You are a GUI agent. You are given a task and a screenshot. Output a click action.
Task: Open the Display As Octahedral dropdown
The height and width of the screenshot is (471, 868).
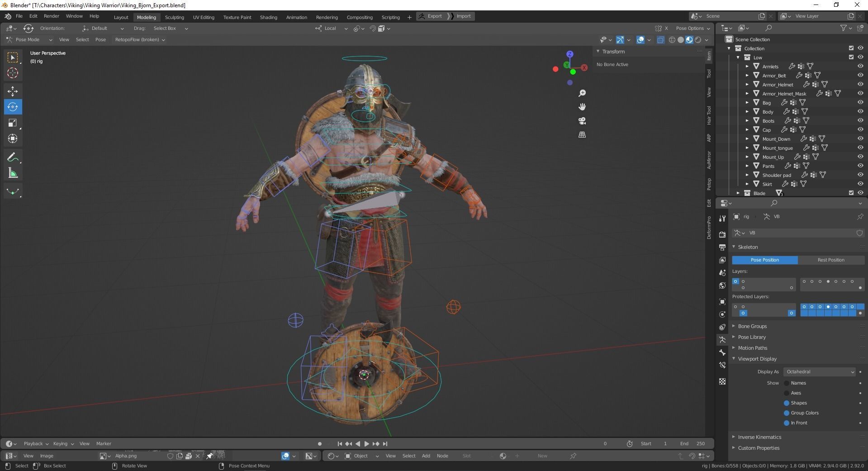pos(820,372)
